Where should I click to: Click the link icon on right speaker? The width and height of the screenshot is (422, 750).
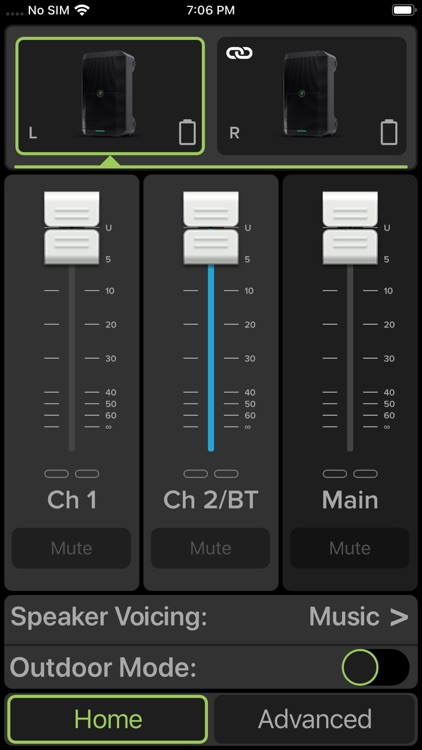pos(239,53)
